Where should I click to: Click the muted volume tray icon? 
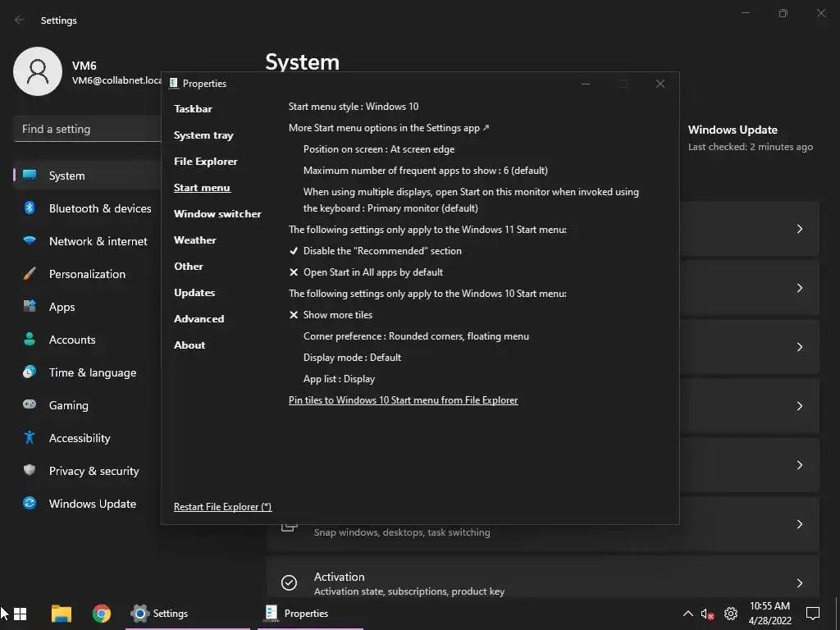[x=707, y=614]
